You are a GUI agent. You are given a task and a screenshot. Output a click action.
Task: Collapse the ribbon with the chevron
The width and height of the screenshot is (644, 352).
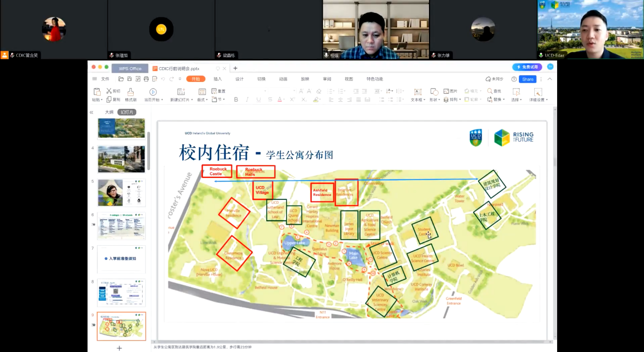[549, 79]
